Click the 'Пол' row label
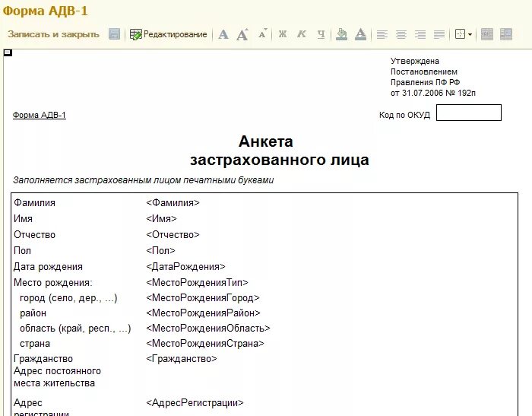Screen dimensions: 532x416 [22, 251]
